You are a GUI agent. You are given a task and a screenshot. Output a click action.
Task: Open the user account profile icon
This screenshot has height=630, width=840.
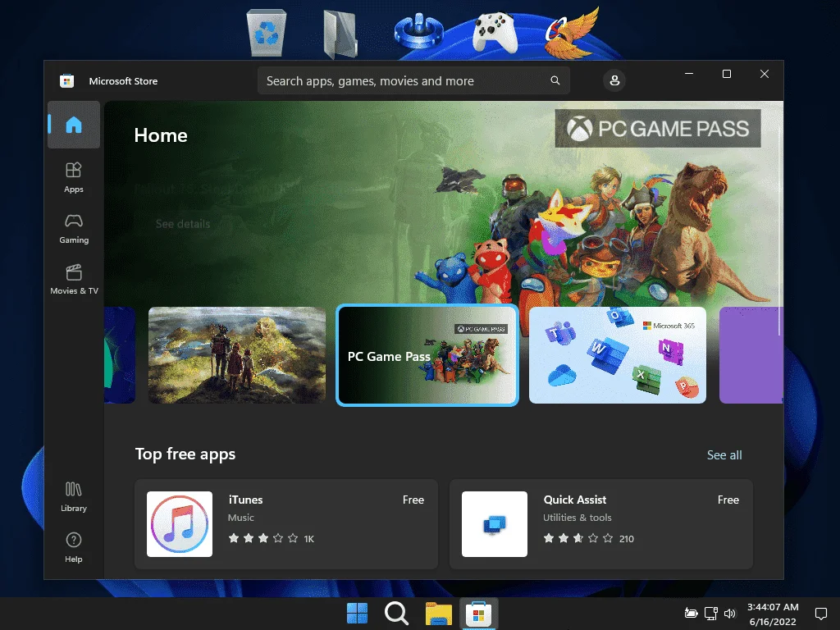click(x=614, y=80)
